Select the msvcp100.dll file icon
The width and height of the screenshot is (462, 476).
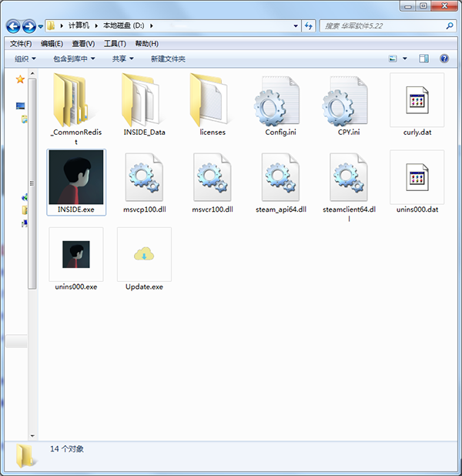144,177
